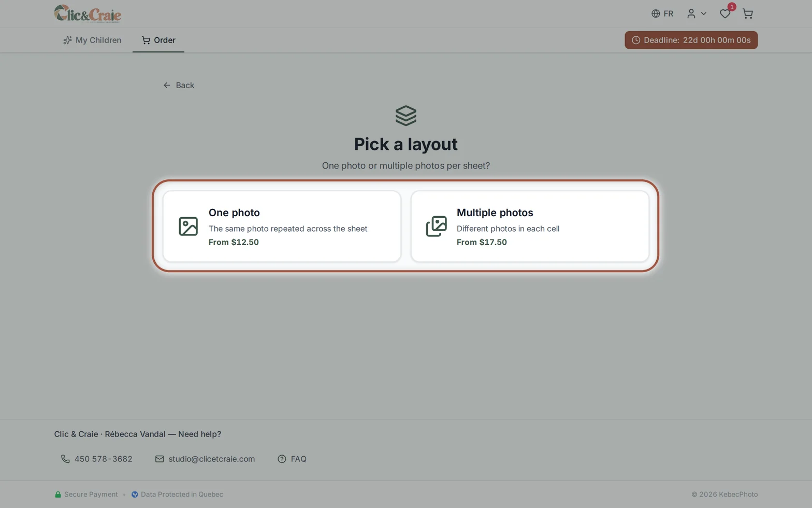This screenshot has height=508, width=812.
Task: Open favorites via the heart icon
Action: tap(725, 13)
